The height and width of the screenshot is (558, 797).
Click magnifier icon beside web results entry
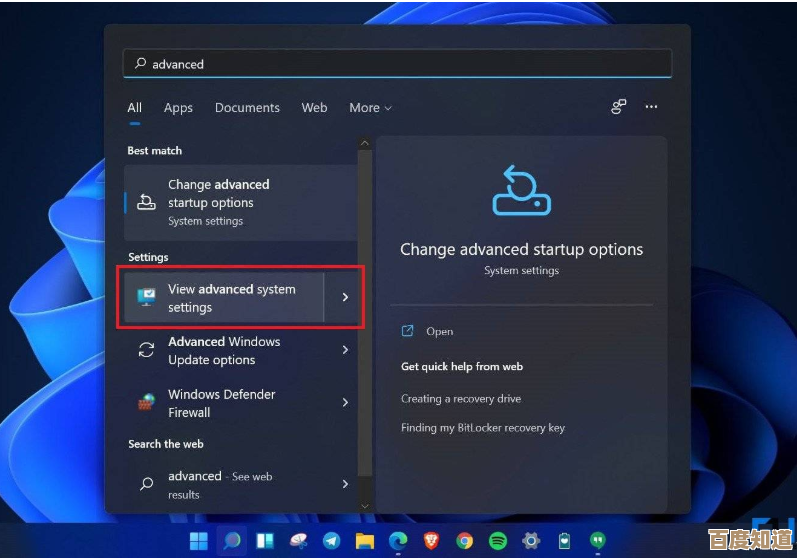(146, 483)
